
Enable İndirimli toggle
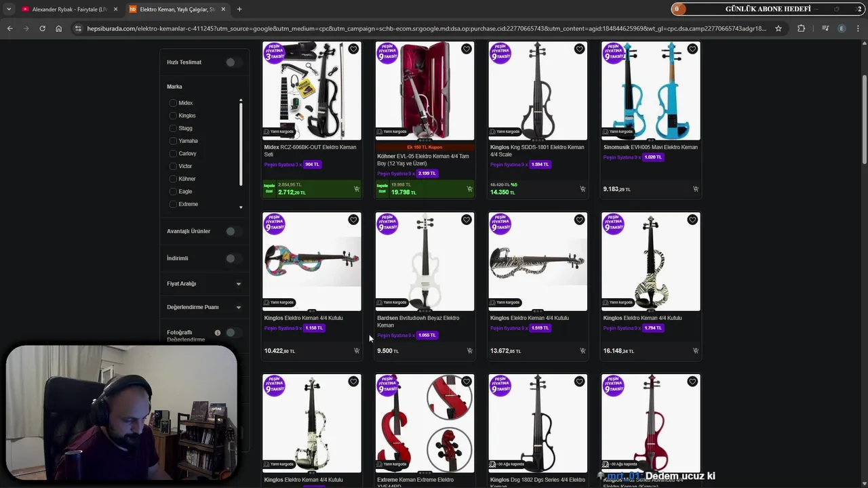233,258
